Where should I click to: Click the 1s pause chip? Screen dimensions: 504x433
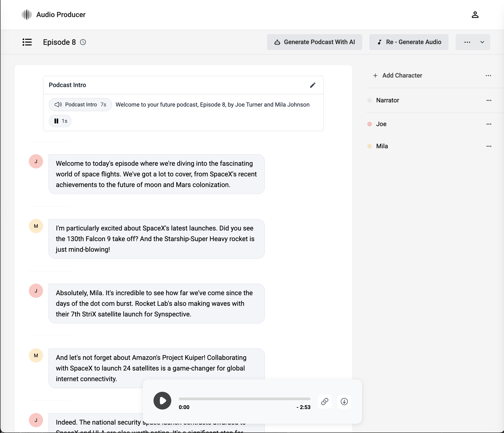click(x=60, y=121)
